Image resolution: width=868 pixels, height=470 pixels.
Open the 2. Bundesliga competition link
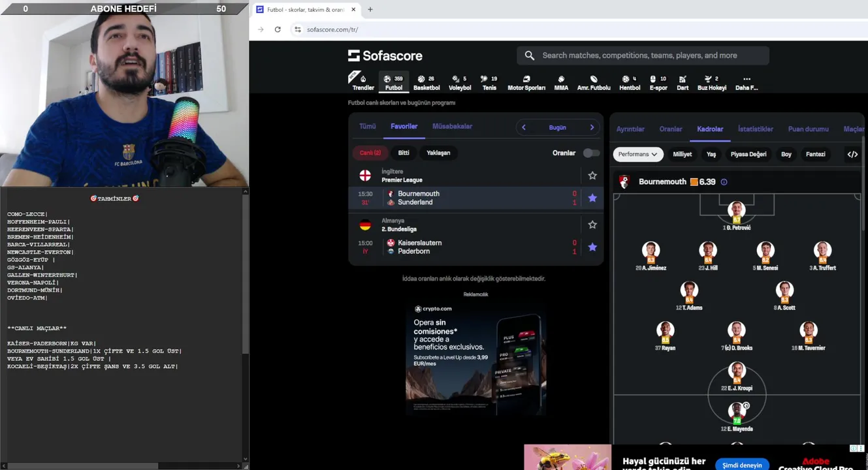point(399,229)
